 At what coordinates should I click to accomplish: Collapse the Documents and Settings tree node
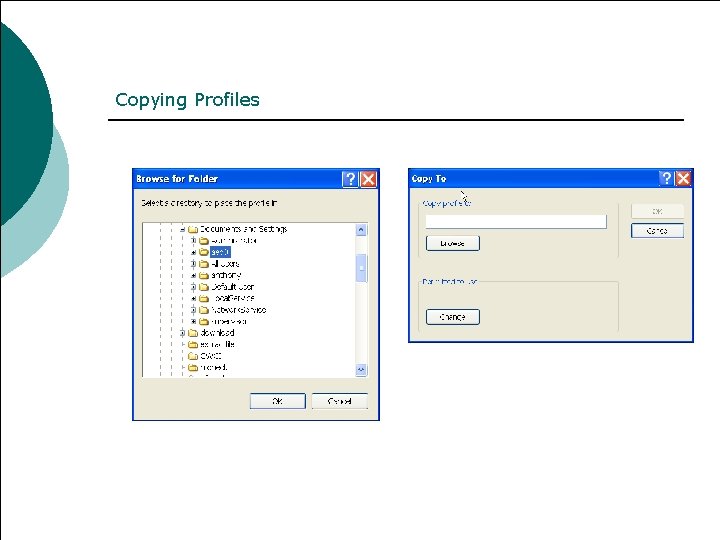(182, 229)
